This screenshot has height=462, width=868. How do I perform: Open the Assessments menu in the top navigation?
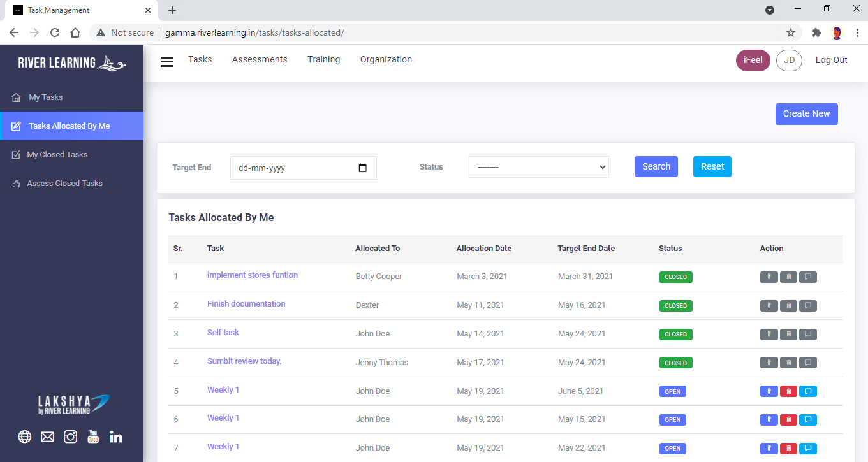tap(260, 59)
